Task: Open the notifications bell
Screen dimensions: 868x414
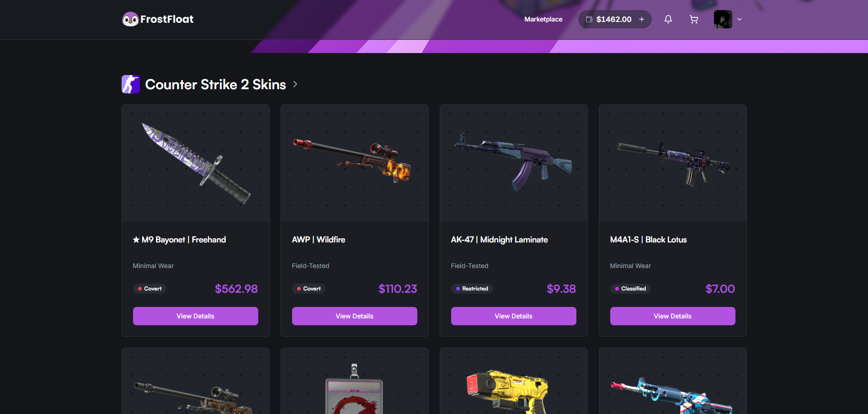Action: tap(668, 19)
